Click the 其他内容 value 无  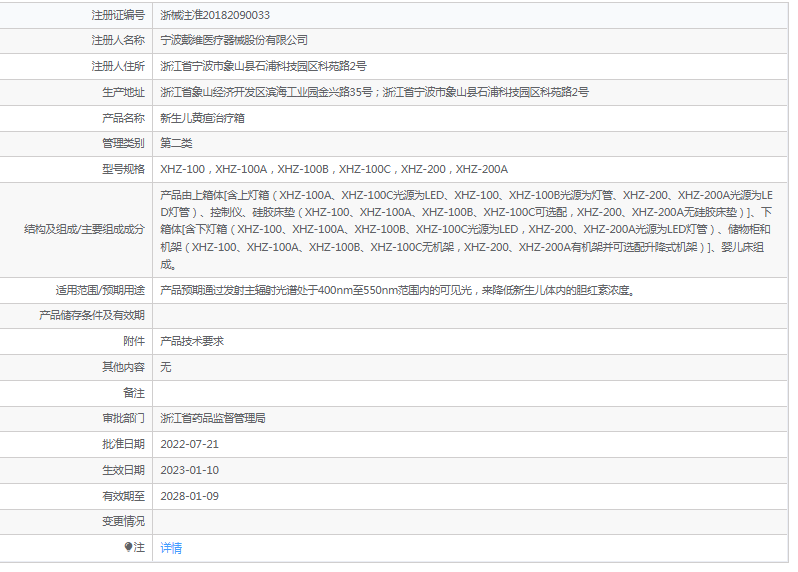coord(165,367)
